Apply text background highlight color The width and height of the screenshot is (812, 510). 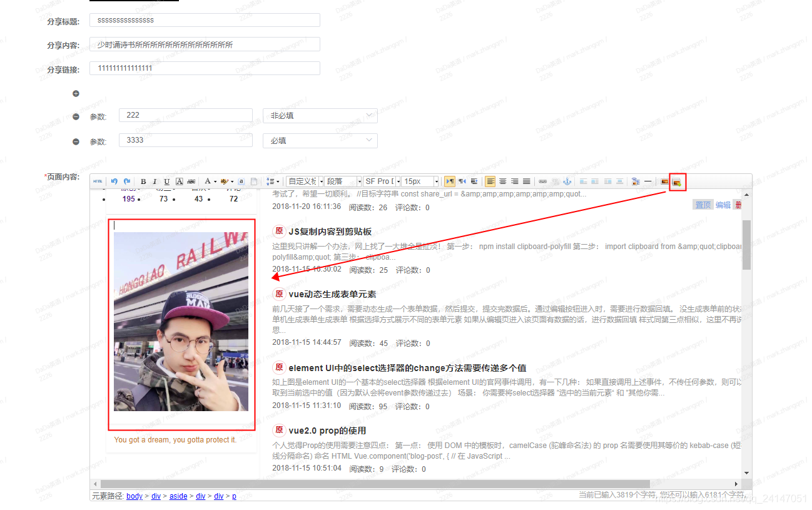coord(225,181)
